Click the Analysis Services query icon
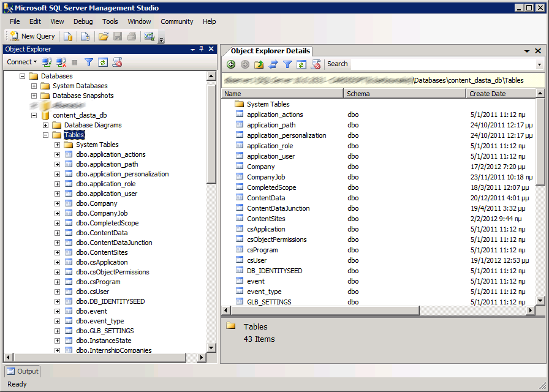Image resolution: width=549 pixels, height=392 pixels. point(85,36)
